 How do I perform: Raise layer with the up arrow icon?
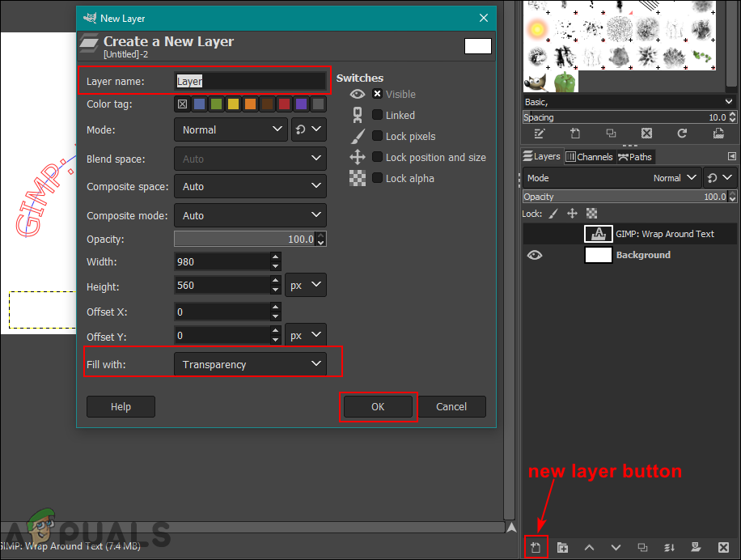pos(589,547)
